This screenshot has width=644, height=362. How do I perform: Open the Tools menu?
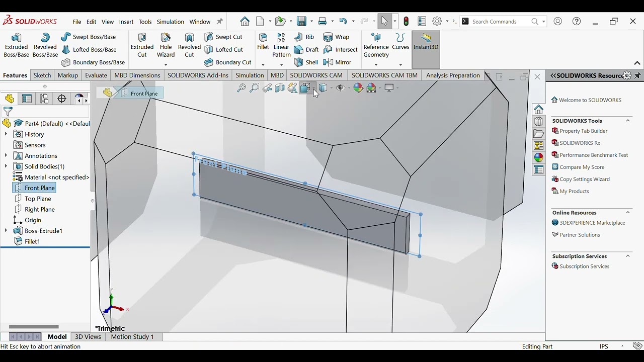click(x=145, y=22)
